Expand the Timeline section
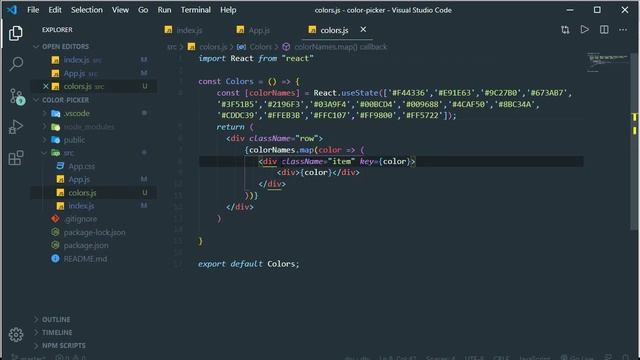 point(57,333)
